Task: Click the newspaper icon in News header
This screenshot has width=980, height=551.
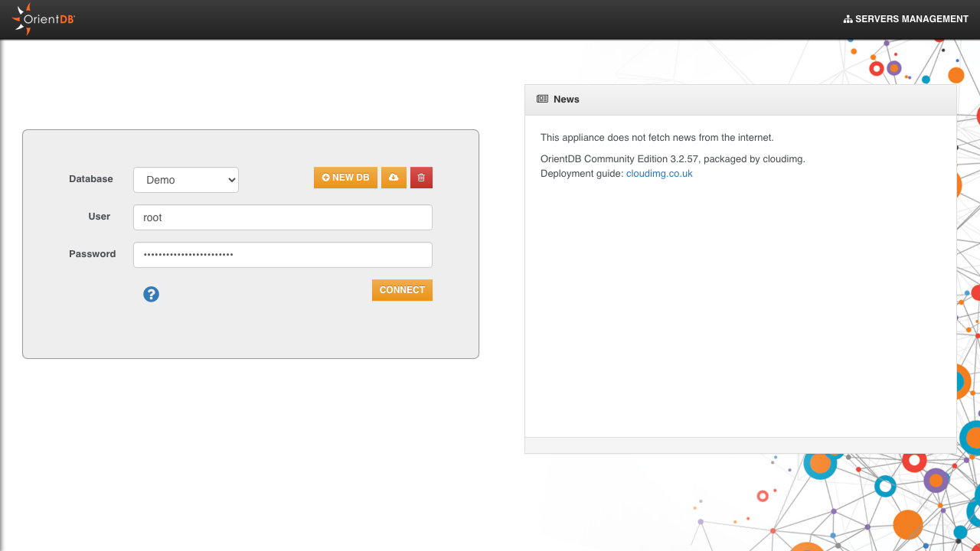Action: [x=542, y=99]
